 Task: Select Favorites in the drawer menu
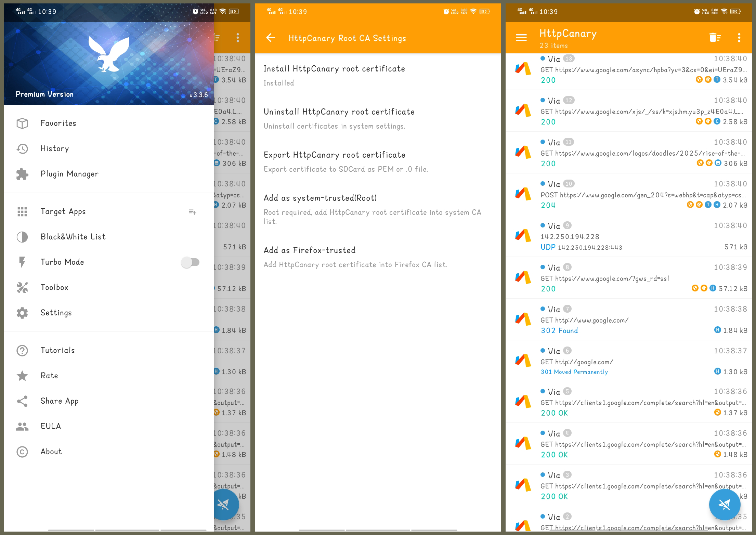pos(58,123)
